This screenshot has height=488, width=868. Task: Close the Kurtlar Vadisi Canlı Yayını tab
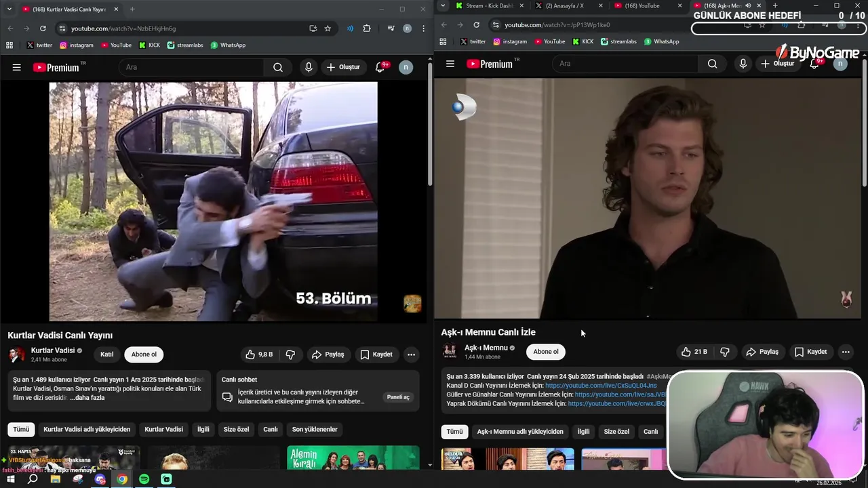point(116,9)
